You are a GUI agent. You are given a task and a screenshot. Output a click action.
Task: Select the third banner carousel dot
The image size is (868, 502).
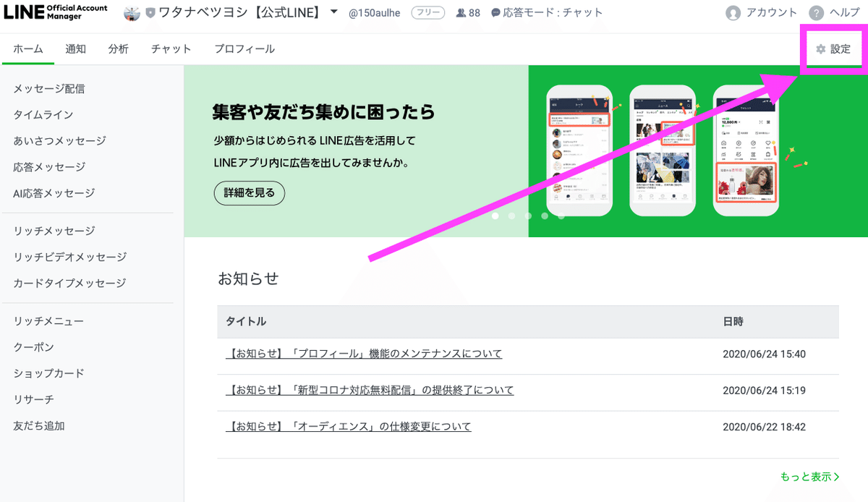click(528, 216)
